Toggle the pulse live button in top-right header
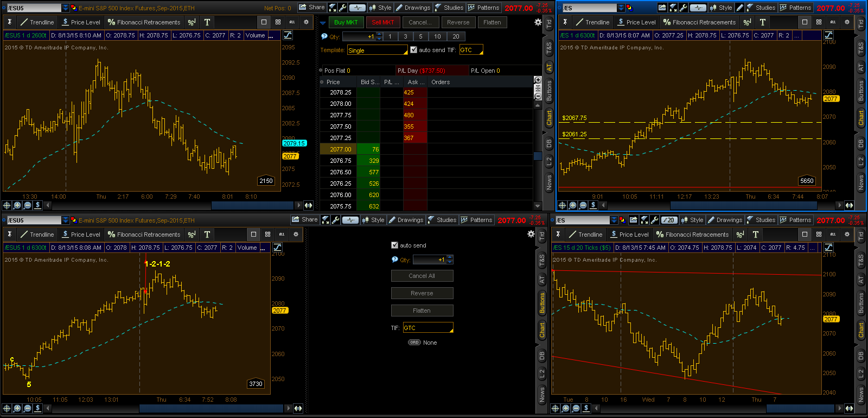The width and height of the screenshot is (868, 418). coord(698,8)
